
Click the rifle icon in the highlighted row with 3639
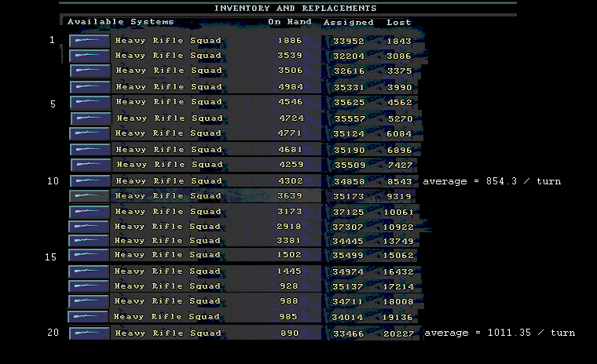pyautogui.click(x=90, y=196)
